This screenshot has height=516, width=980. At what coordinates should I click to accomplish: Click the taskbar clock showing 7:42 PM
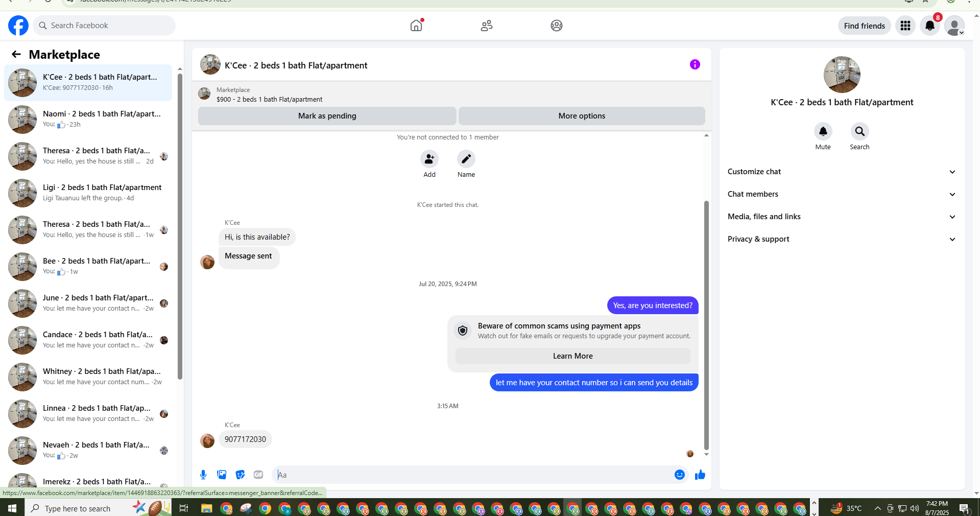point(937,508)
